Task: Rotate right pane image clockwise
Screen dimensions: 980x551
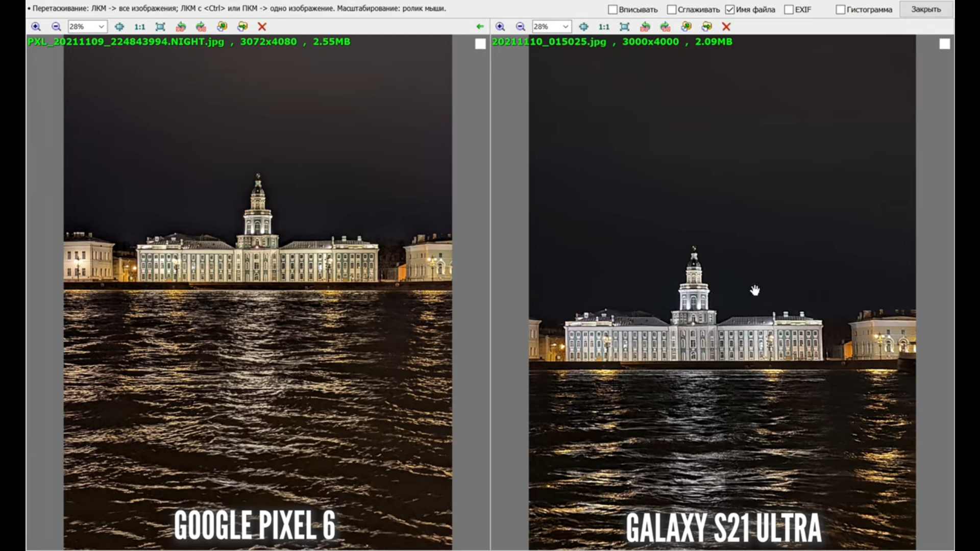Action: coord(665,27)
